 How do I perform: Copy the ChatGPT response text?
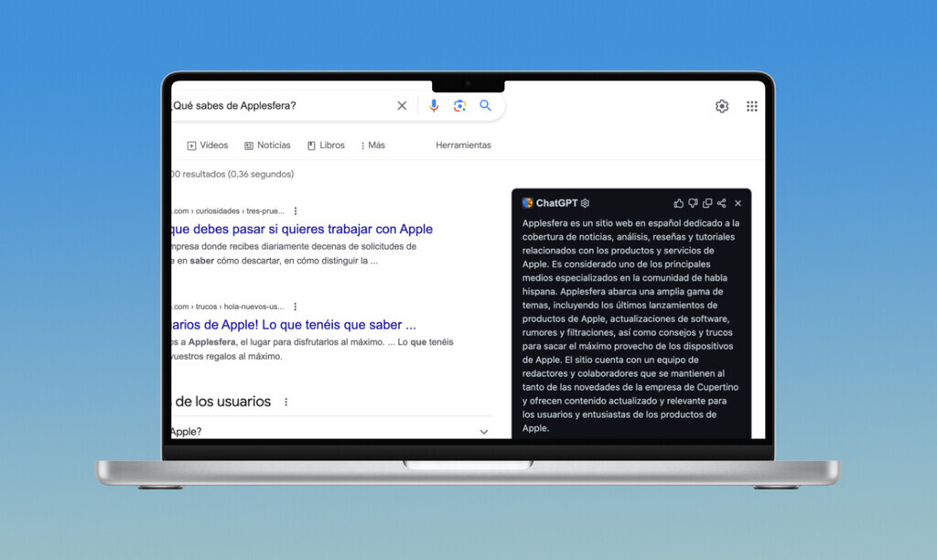click(x=707, y=203)
